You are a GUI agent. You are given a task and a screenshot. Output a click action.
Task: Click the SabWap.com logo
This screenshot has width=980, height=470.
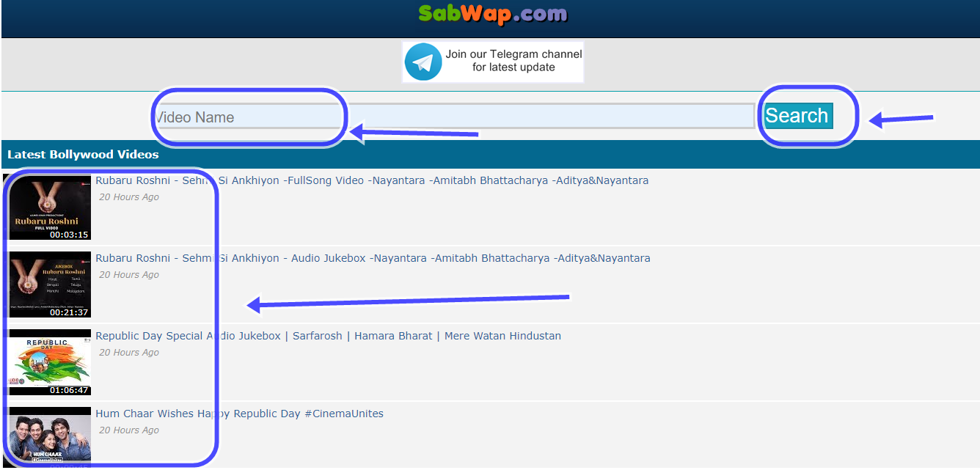(x=492, y=13)
